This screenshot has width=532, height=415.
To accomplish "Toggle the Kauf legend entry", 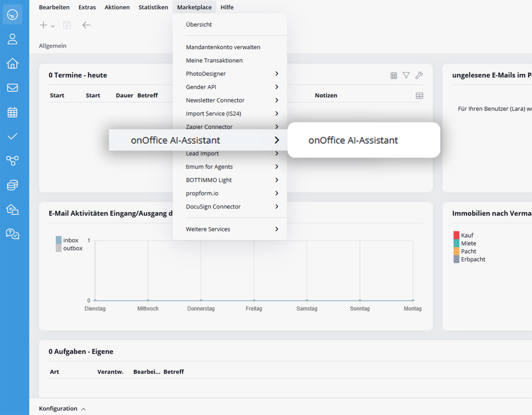I will tap(467, 235).
